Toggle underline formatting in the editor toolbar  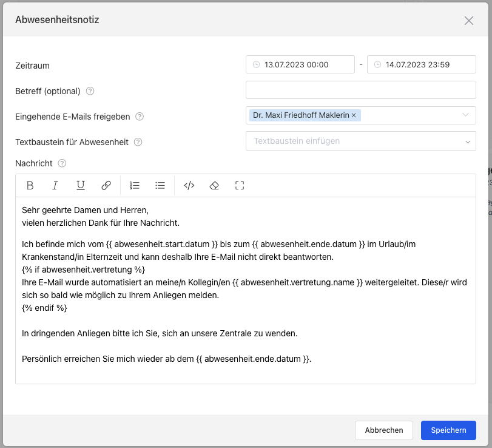(81, 186)
